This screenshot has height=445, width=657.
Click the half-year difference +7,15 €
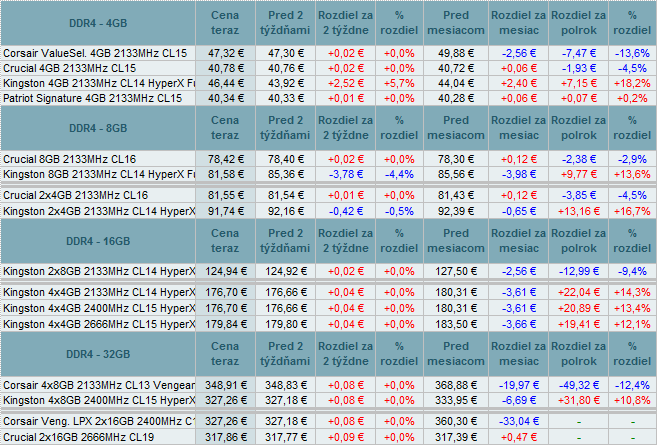pyautogui.click(x=579, y=83)
